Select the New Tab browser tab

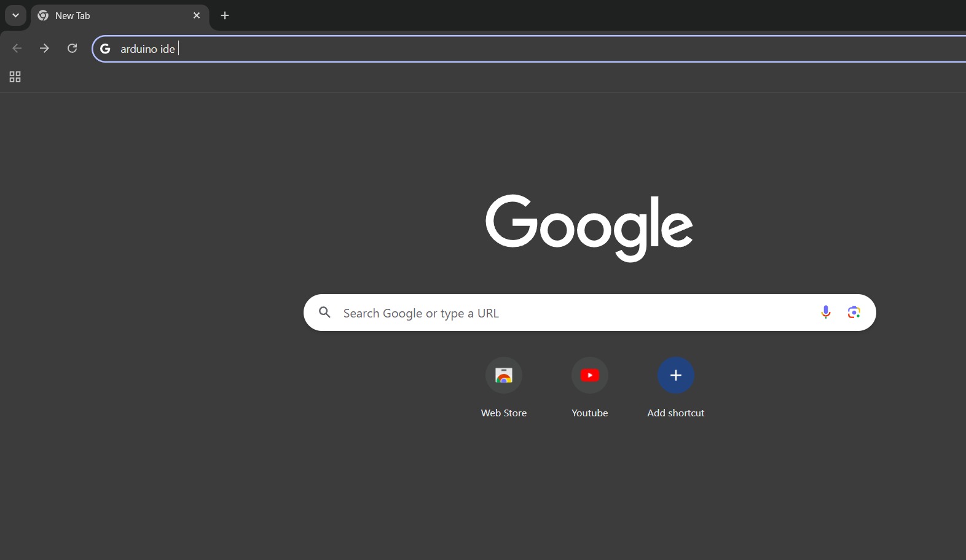[111, 16]
